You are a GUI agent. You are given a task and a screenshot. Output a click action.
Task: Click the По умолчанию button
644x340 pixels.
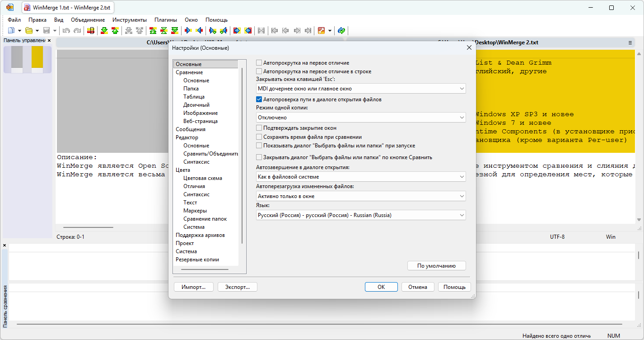pos(436,266)
